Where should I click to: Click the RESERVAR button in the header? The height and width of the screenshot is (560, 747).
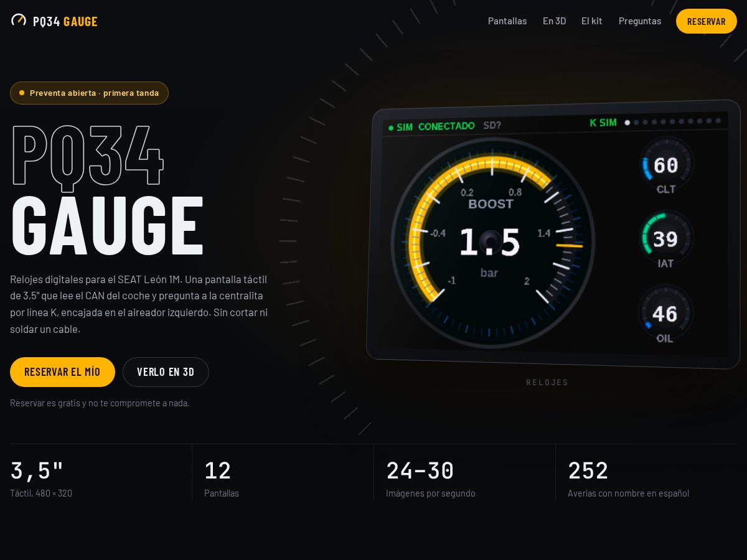707,21
